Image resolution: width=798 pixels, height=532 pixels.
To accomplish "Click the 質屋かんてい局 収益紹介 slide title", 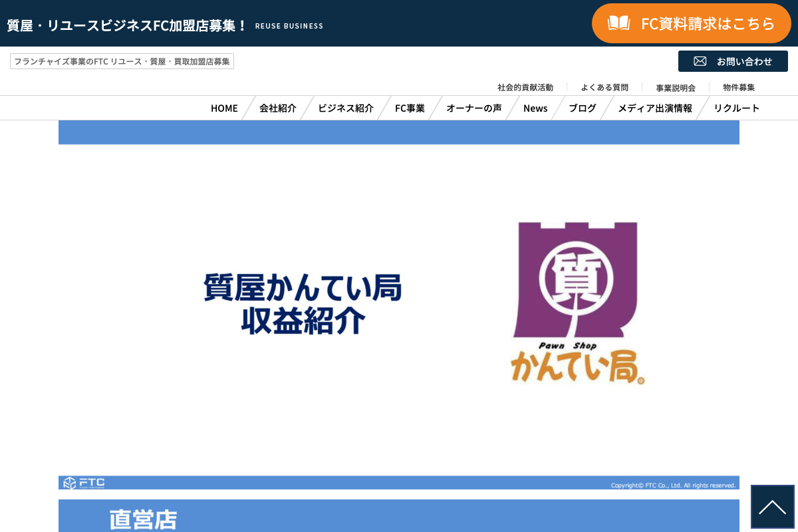I will (303, 303).
